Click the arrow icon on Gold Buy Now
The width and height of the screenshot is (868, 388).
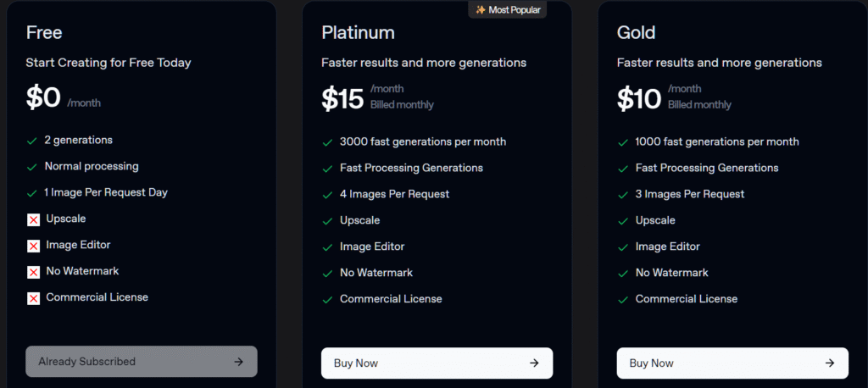coord(830,363)
